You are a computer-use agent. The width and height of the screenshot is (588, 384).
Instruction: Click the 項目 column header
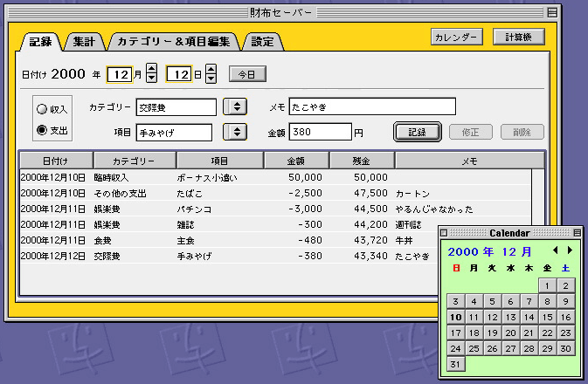pos(220,161)
